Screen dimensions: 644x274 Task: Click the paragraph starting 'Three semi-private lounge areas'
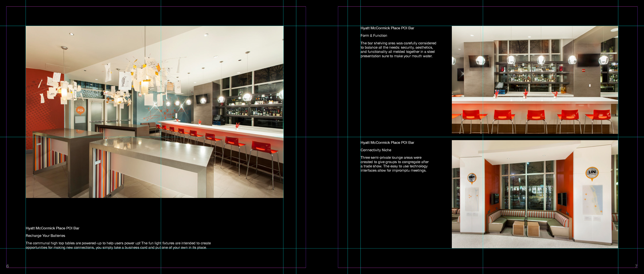tap(394, 164)
